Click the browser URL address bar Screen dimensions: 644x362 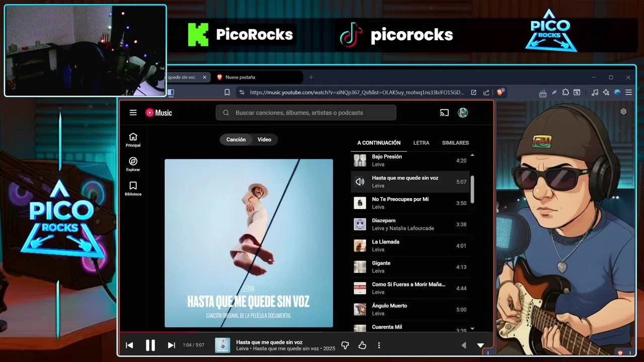[x=357, y=93]
